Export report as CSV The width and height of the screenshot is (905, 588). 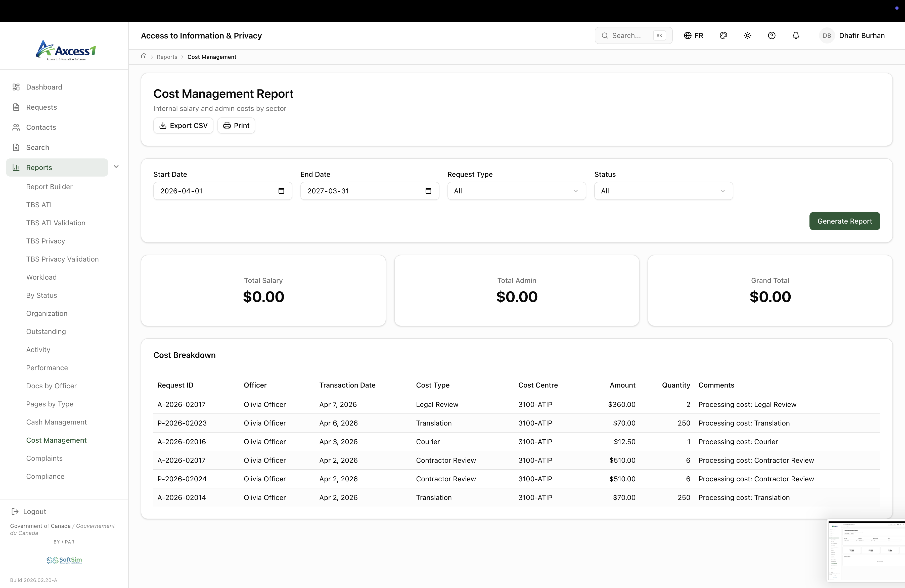183,125
